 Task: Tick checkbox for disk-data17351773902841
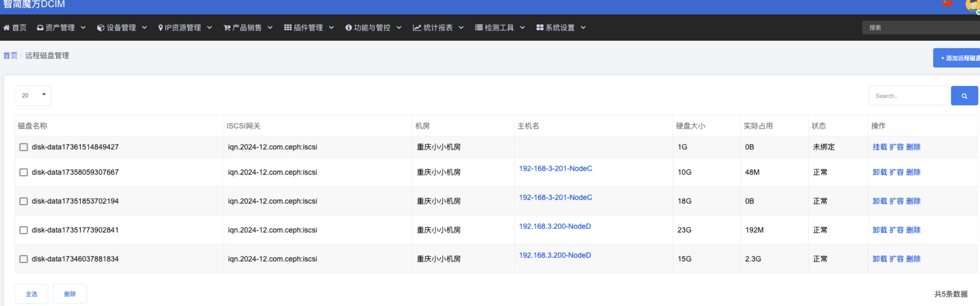click(x=24, y=230)
